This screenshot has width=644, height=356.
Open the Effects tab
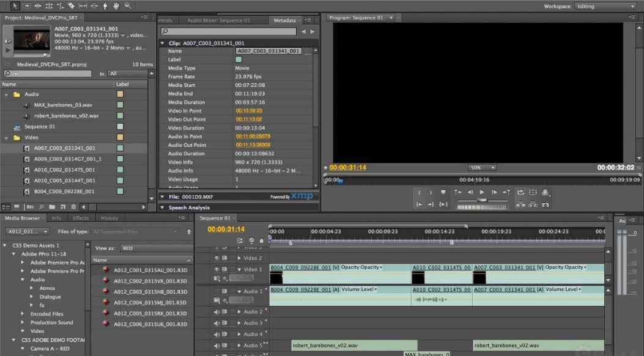tap(81, 218)
